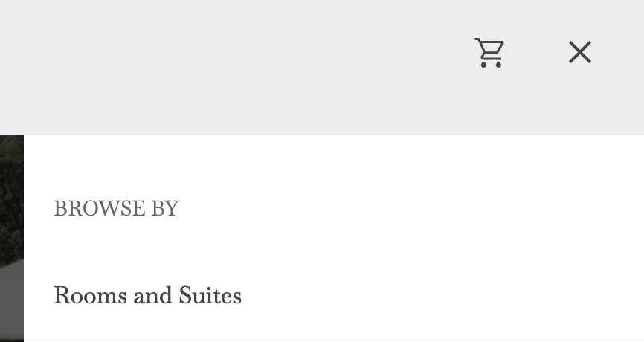Dismiss the Browse By panel using X

click(580, 52)
